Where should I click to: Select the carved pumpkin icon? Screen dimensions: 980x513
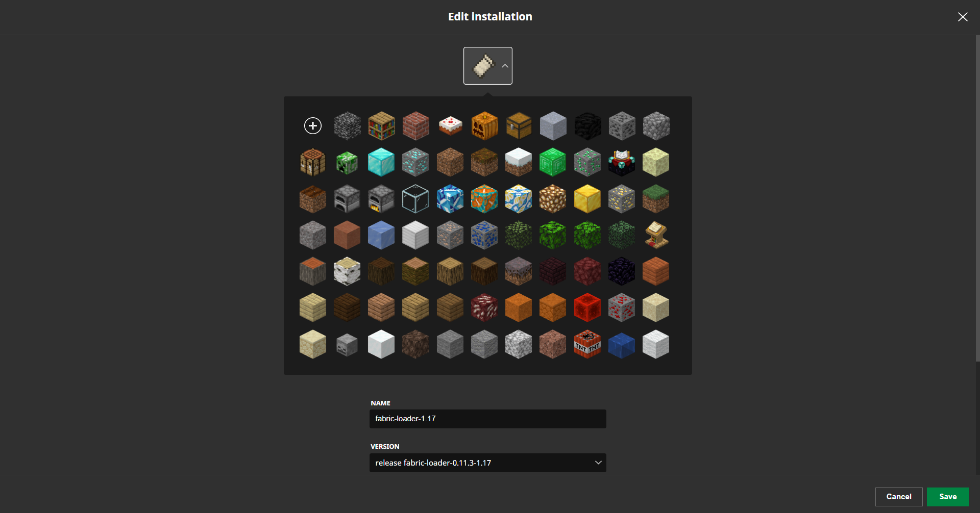coord(484,125)
